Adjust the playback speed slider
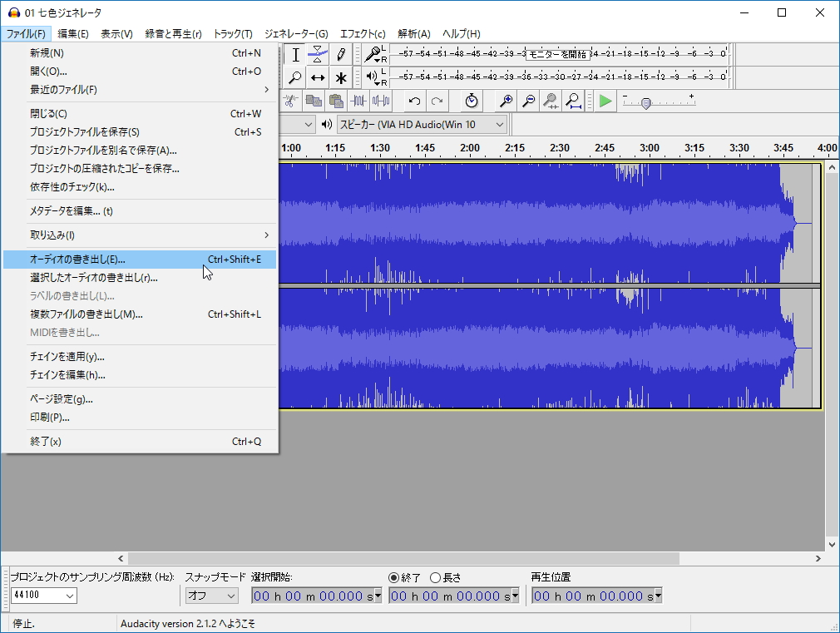Screen dimensions: 840x633 pos(647,104)
